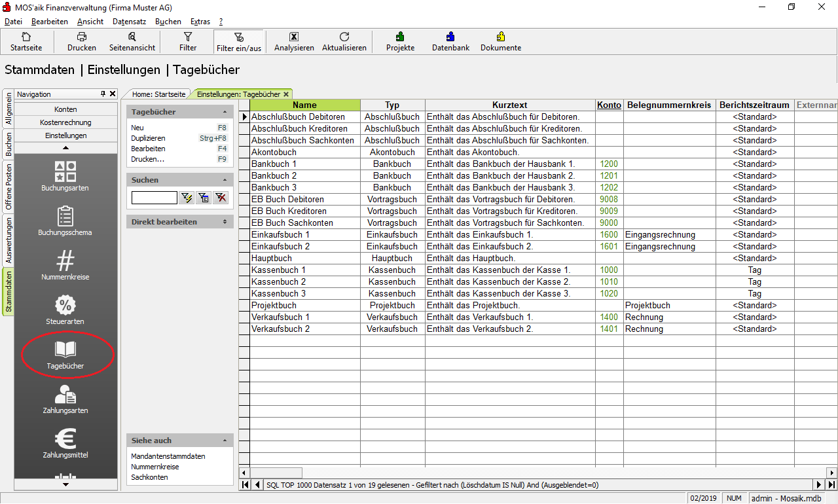
Task: Open the Datensatz menu
Action: click(x=130, y=22)
